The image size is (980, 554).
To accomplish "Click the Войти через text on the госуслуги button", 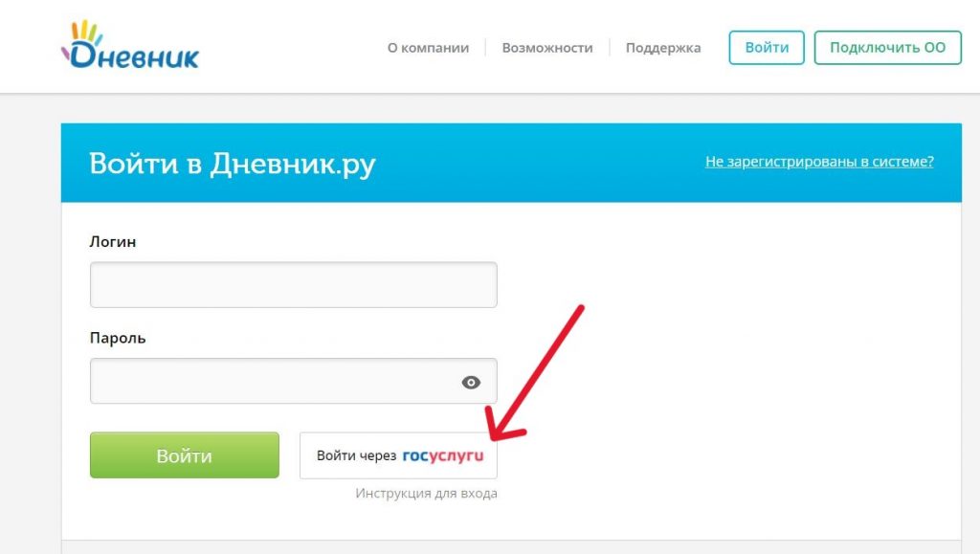I will tap(356, 455).
